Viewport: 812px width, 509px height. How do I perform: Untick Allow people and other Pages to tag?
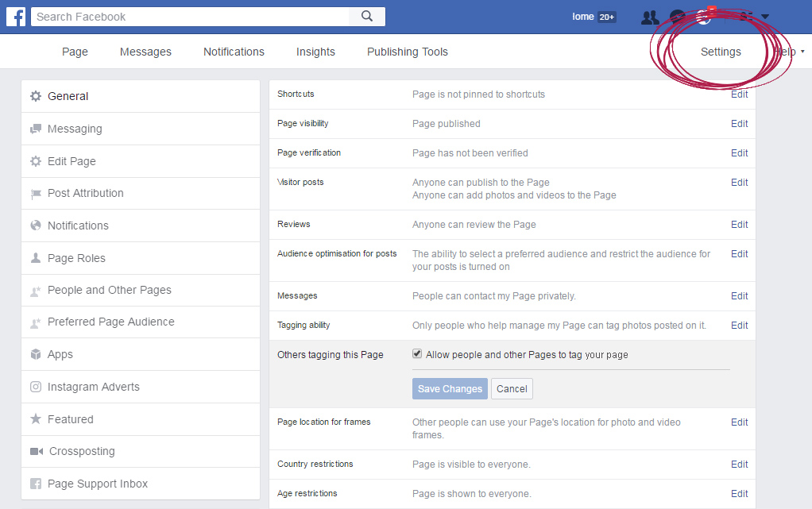[x=417, y=353]
